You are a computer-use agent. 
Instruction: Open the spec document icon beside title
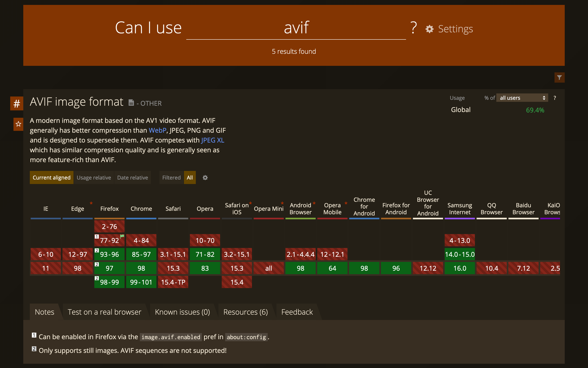click(131, 103)
